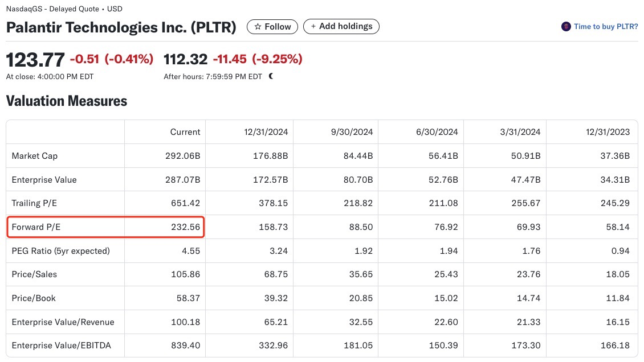Image resolution: width=644 pixels, height=362 pixels.
Task: Click PEG Ratio 0.94 for 12/31/2023
Action: (x=621, y=251)
